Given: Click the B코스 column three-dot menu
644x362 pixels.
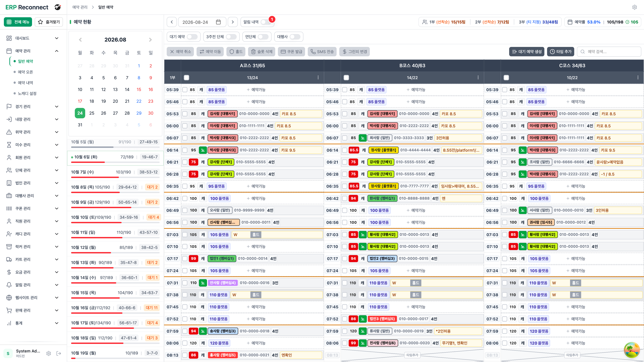Looking at the screenshot, I should click(x=478, y=77).
